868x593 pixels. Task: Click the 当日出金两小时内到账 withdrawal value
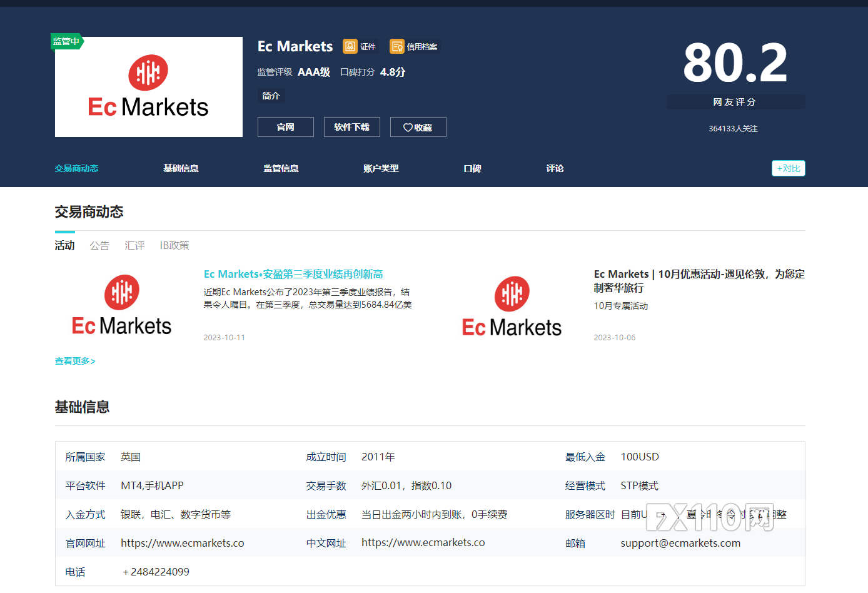(435, 514)
